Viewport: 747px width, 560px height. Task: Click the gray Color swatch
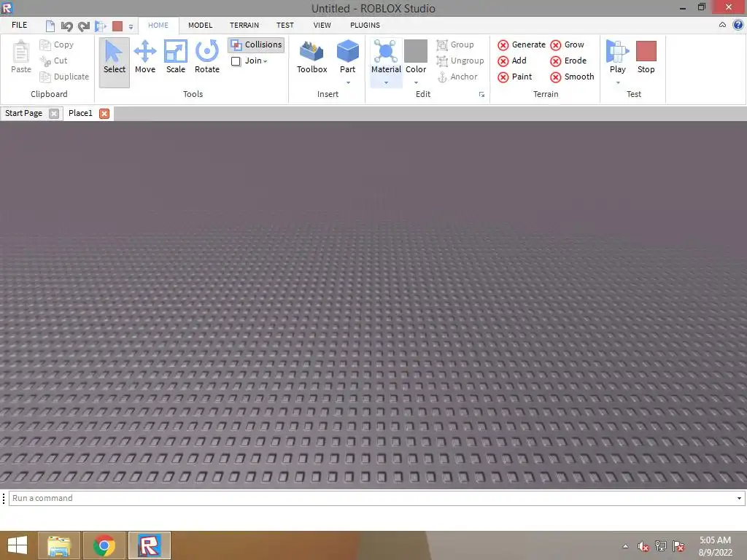pos(416,51)
